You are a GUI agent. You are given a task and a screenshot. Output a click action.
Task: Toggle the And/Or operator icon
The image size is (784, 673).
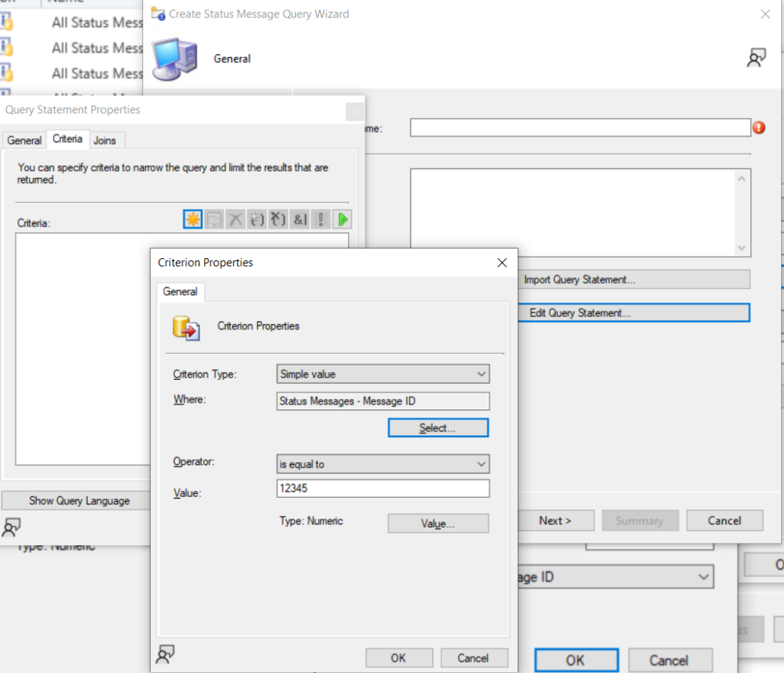pos(300,219)
